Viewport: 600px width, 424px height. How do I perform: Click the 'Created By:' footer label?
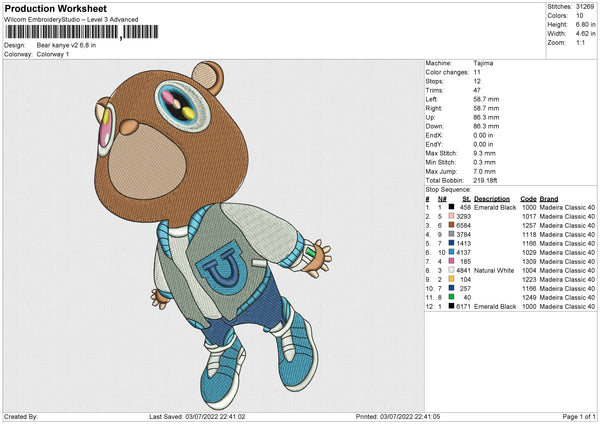point(21,417)
